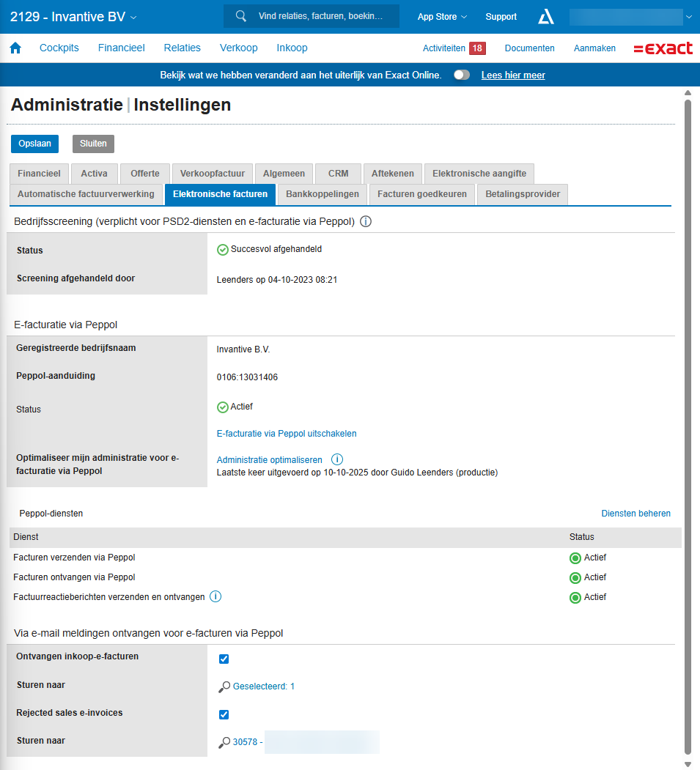Uncheck Rejected sales e-invoices checkbox
This screenshot has width=700, height=770.
tap(224, 714)
